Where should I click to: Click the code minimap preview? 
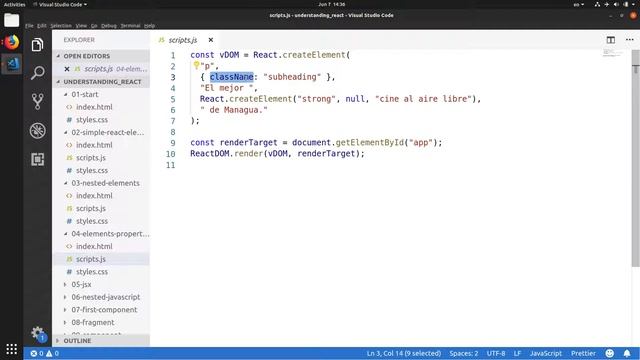click(612, 53)
